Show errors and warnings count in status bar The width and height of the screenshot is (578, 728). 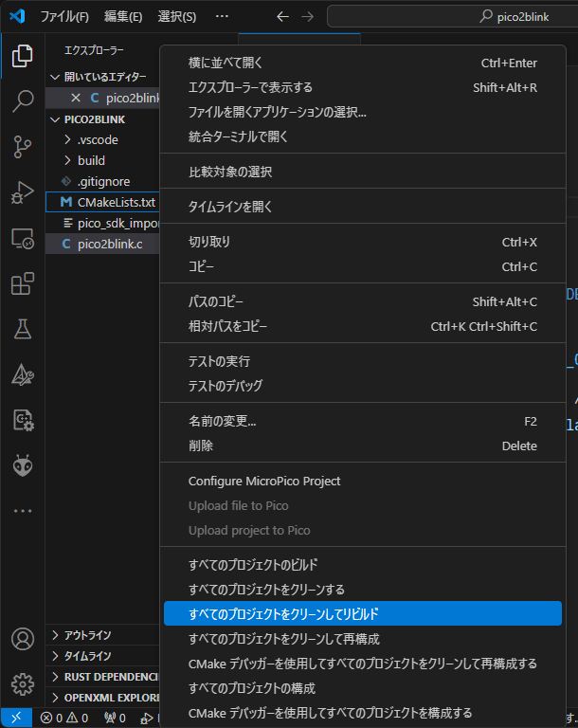pyautogui.click(x=64, y=718)
